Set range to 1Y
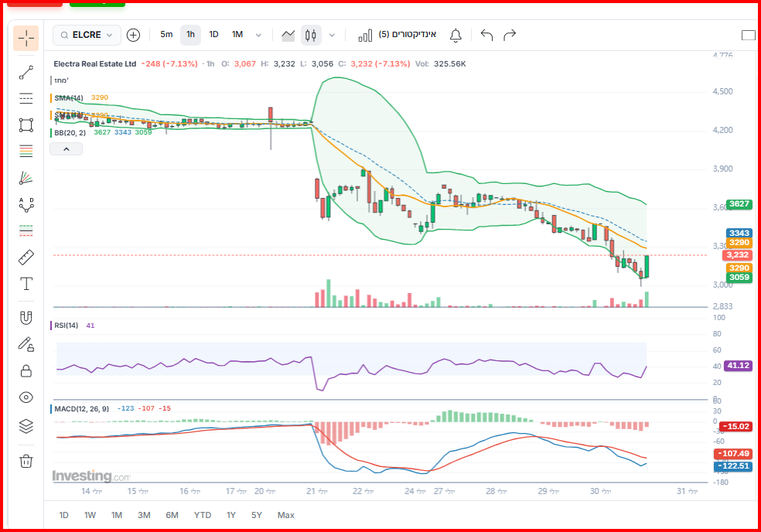 (231, 515)
